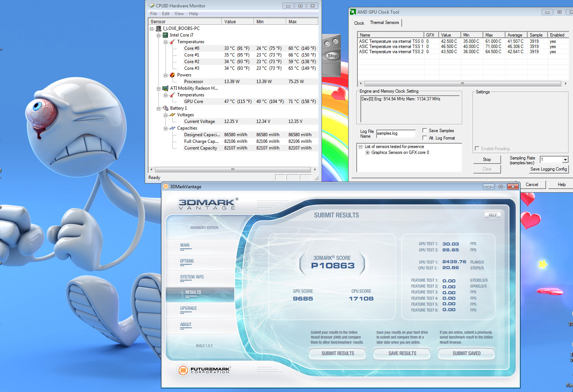Click the Capacities waveform icon
573x392 pixels.
172,128
